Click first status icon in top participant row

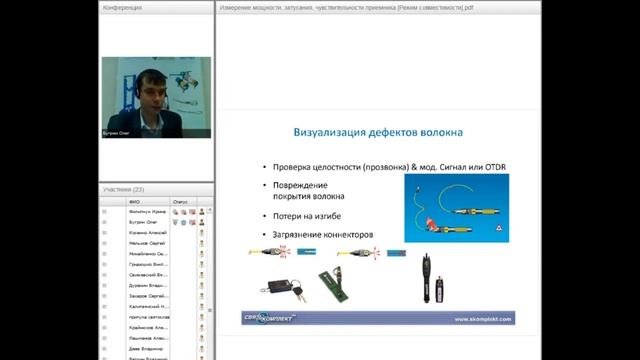[x=175, y=212]
